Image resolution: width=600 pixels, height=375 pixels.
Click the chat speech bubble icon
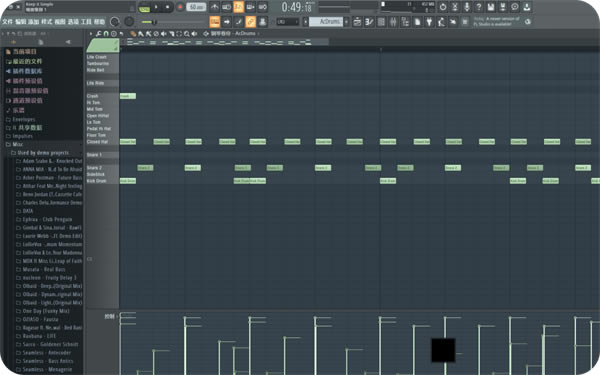coord(515,7)
